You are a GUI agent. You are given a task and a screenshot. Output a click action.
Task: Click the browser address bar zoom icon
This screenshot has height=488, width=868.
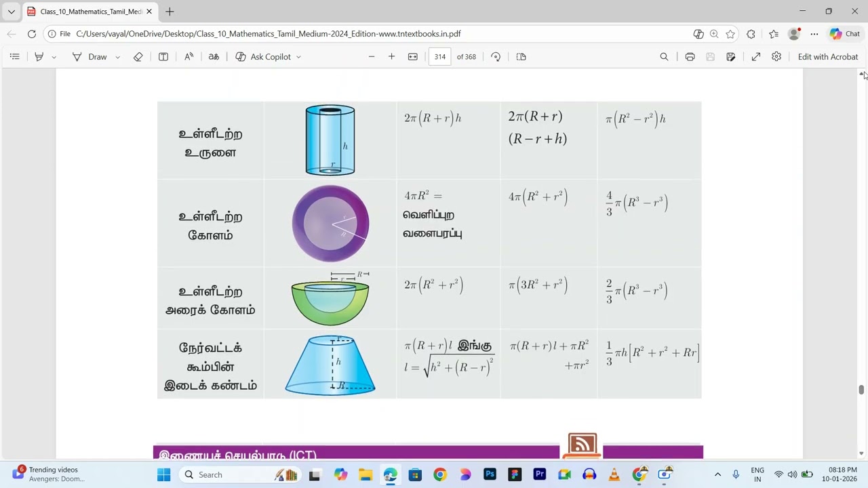tap(714, 34)
